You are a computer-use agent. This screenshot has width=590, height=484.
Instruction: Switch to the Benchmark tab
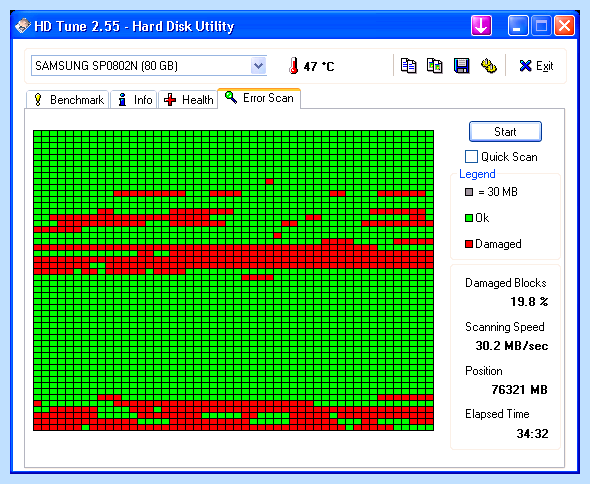click(x=68, y=100)
